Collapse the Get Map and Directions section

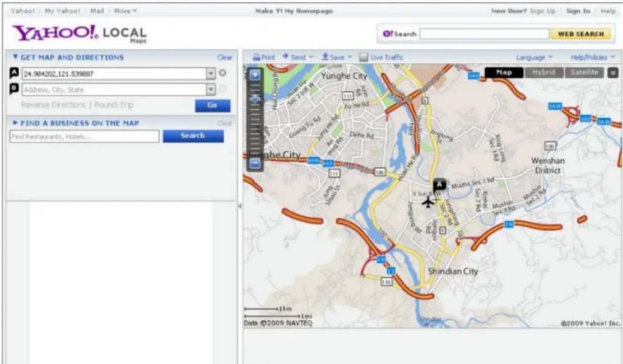tap(15, 57)
